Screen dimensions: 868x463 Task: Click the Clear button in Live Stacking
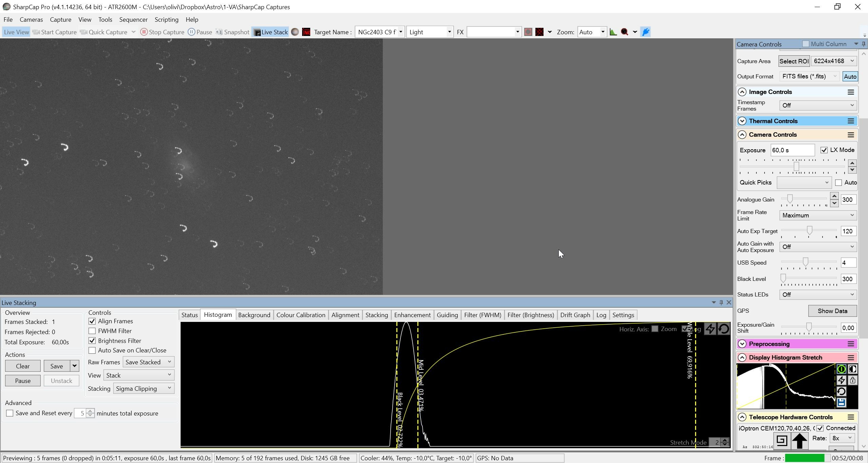[x=23, y=366]
